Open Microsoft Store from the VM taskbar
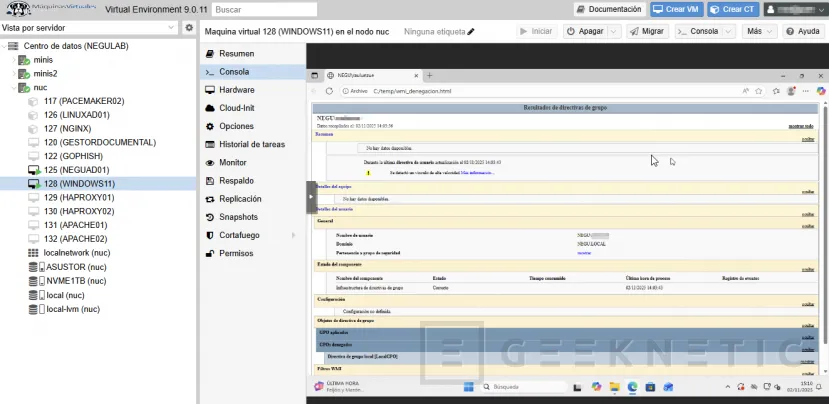The width and height of the screenshot is (829, 404). pos(650,387)
